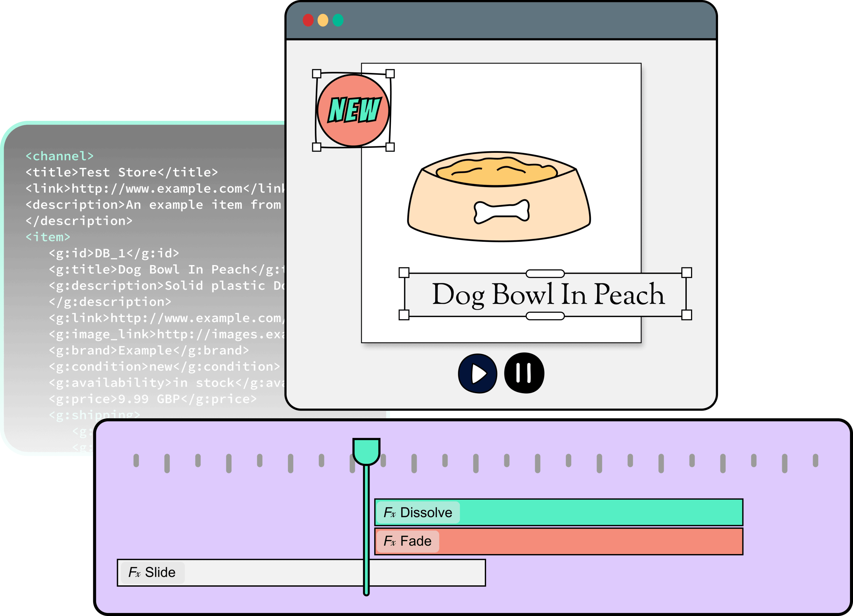This screenshot has height=616, width=853.
Task: Click the pause button
Action: click(x=524, y=373)
